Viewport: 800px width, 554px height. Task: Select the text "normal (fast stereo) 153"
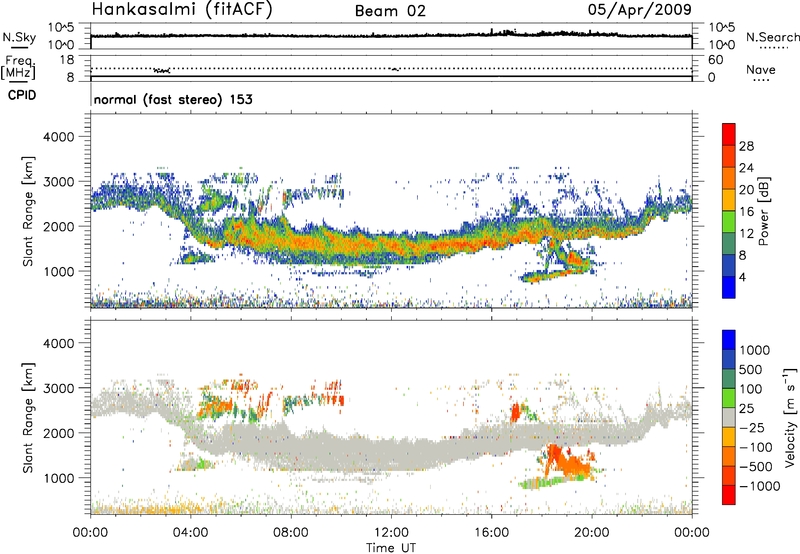click(173, 99)
